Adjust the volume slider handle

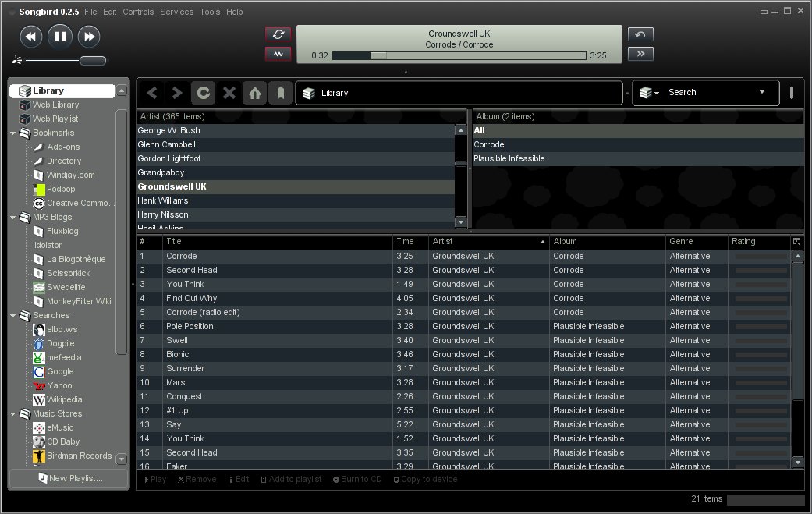pos(93,61)
